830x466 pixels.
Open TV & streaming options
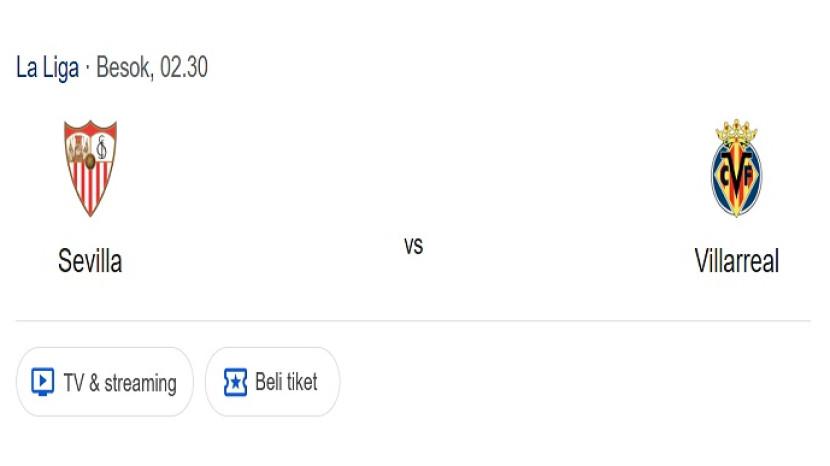(x=105, y=382)
